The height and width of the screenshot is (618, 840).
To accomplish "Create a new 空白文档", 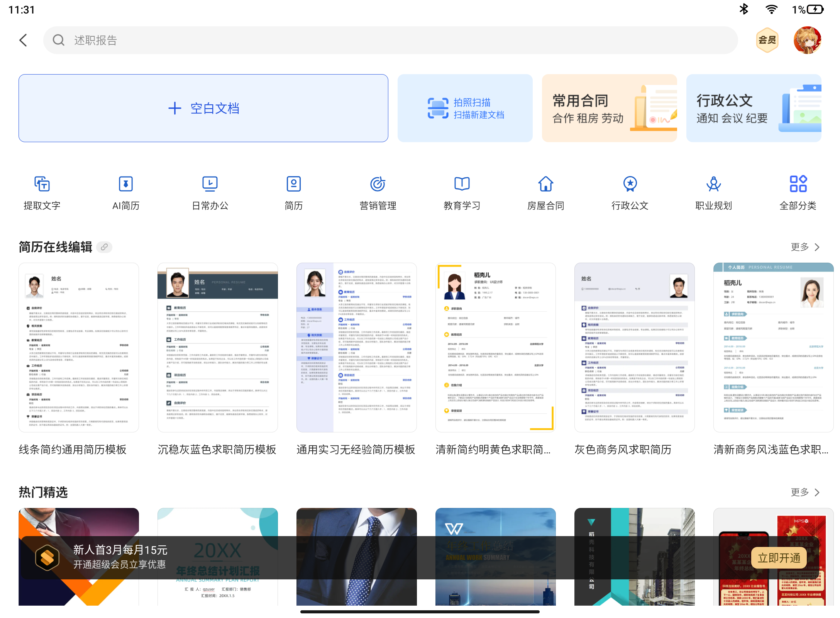I will [x=203, y=108].
